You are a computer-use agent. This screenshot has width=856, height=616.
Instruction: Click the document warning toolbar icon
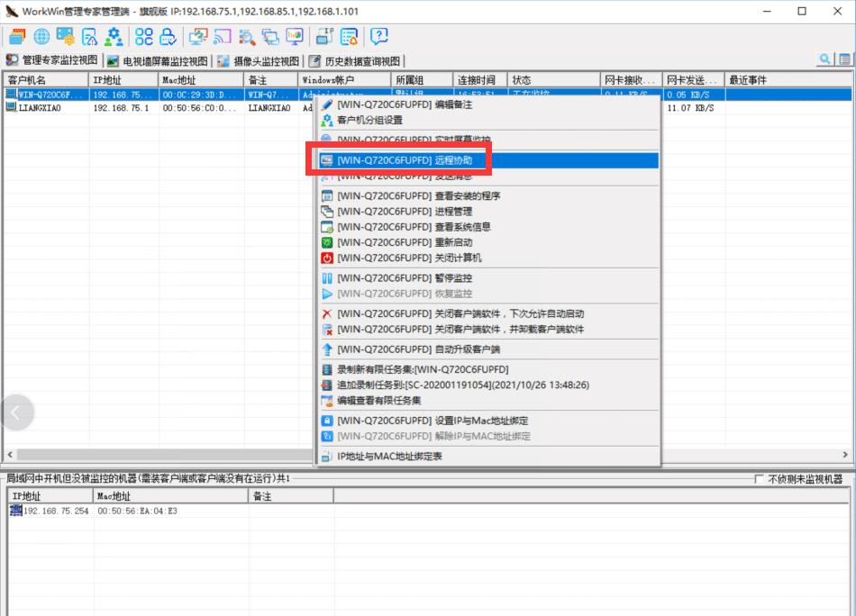click(89, 37)
